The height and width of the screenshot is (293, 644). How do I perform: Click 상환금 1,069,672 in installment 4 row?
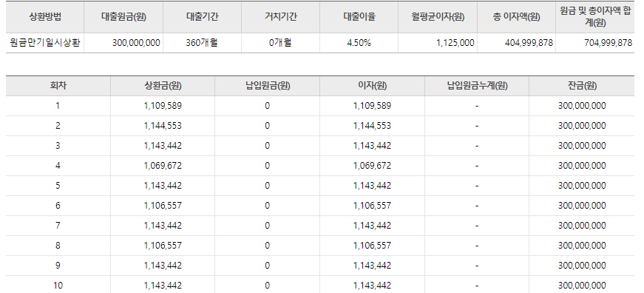point(163,166)
